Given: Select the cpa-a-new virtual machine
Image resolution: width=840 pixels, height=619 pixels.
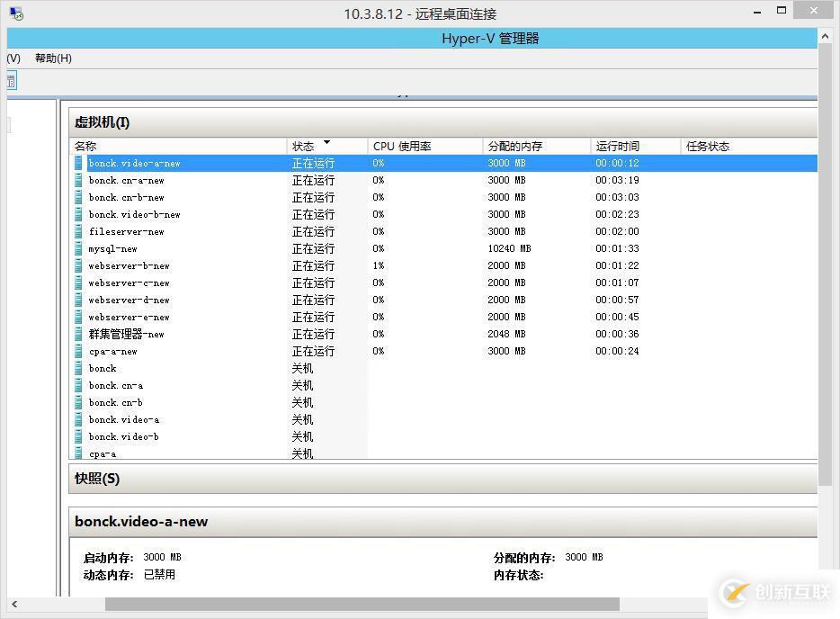Looking at the screenshot, I should pyautogui.click(x=443, y=352).
